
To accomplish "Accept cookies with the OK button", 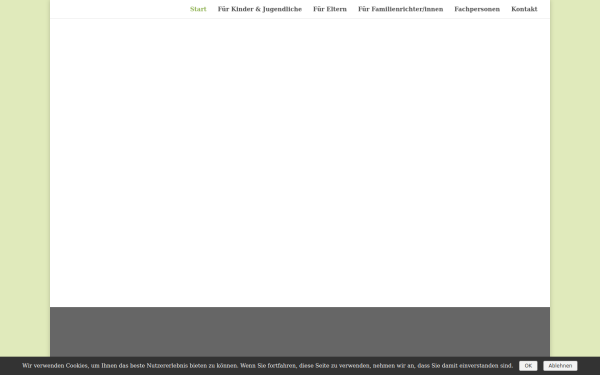I will (528, 366).
